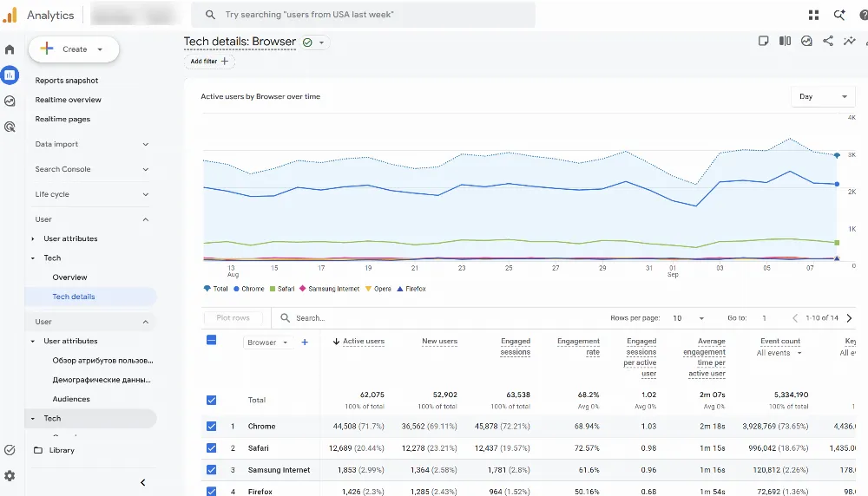The image size is (868, 496).
Task: Click Firefox legend entry in chart
Action: coord(411,289)
